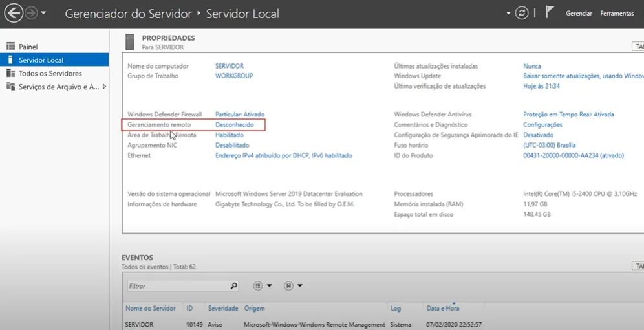This screenshot has width=644, height=330.
Task: Open the Gerenciar menu
Action: (x=579, y=13)
